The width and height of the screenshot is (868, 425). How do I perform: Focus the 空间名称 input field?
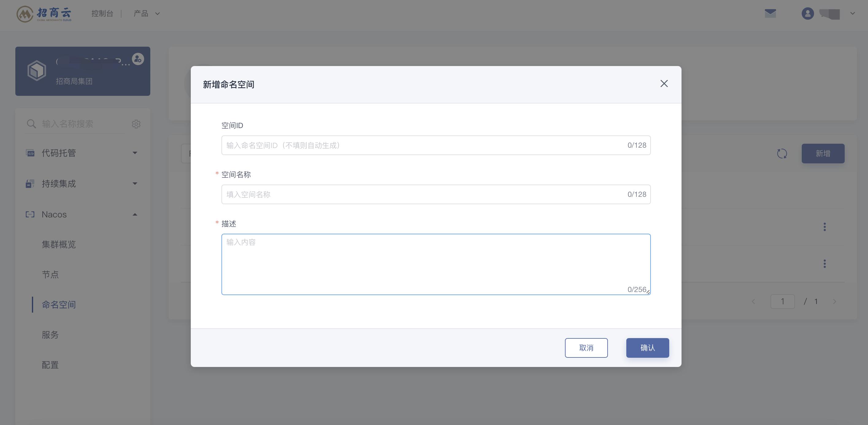pyautogui.click(x=436, y=194)
